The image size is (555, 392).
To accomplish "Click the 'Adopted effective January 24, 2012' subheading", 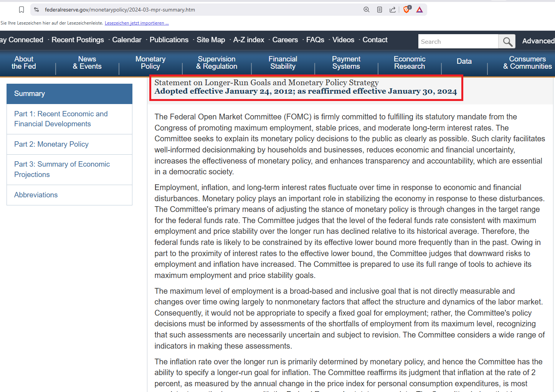I will point(306,91).
